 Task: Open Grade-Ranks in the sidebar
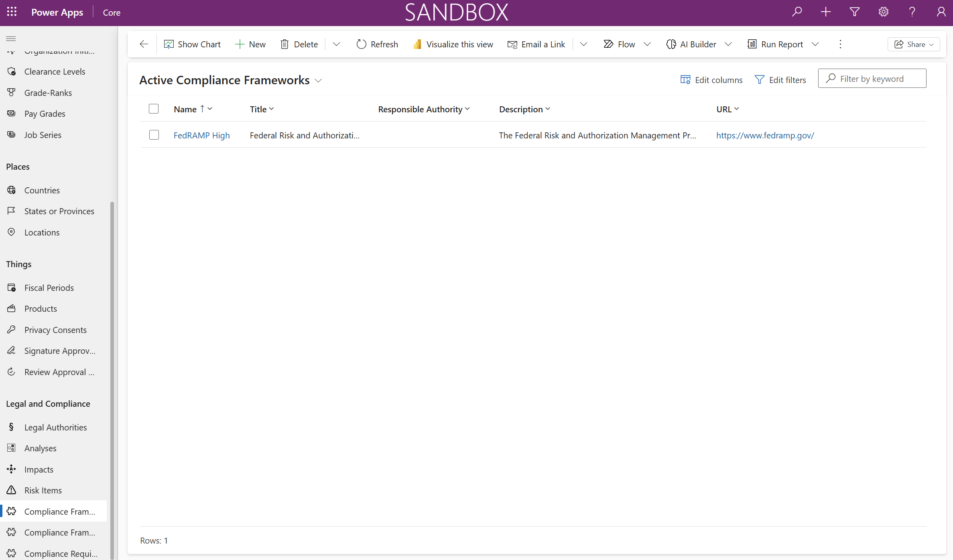pyautogui.click(x=54, y=93)
